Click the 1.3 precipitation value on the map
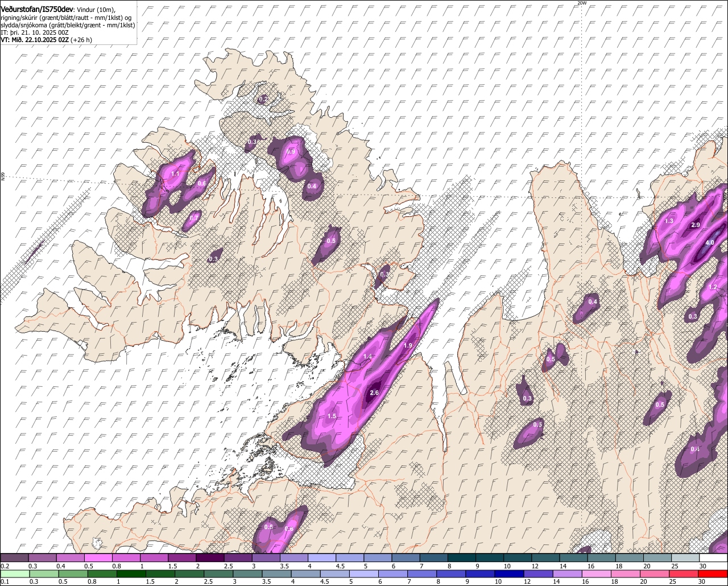 pos(669,221)
